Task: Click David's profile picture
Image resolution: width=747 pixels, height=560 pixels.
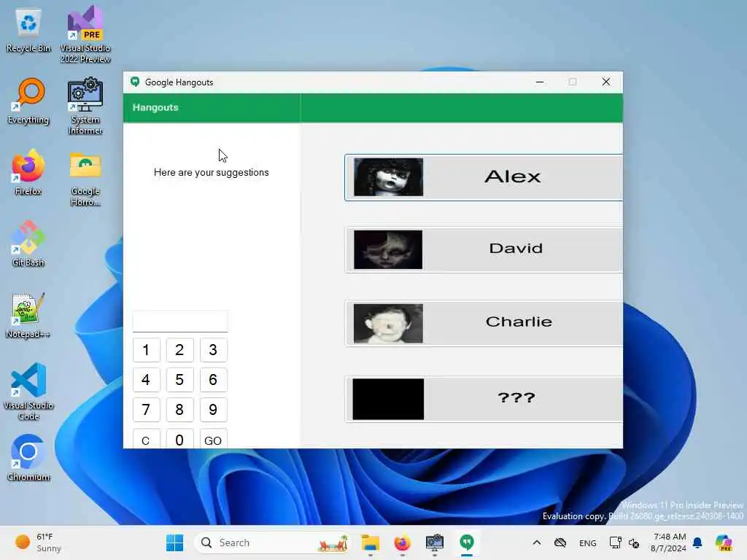Action: [x=388, y=249]
